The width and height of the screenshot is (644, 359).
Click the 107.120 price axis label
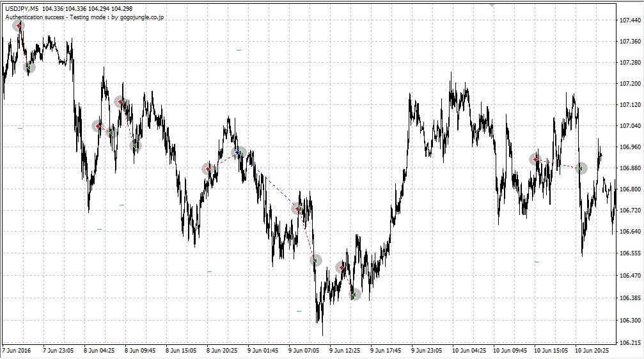[x=630, y=105]
